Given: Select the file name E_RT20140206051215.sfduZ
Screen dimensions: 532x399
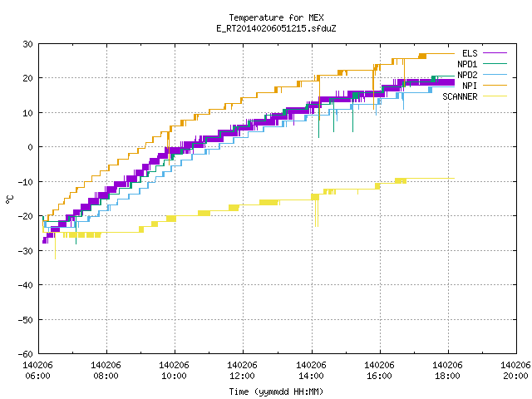Looking at the screenshot, I should click(276, 28).
